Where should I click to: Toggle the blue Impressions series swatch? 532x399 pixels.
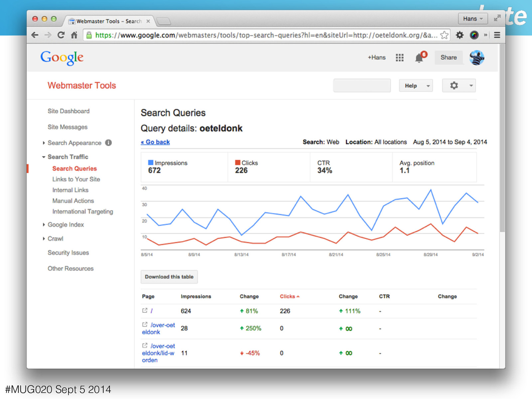[x=151, y=163]
